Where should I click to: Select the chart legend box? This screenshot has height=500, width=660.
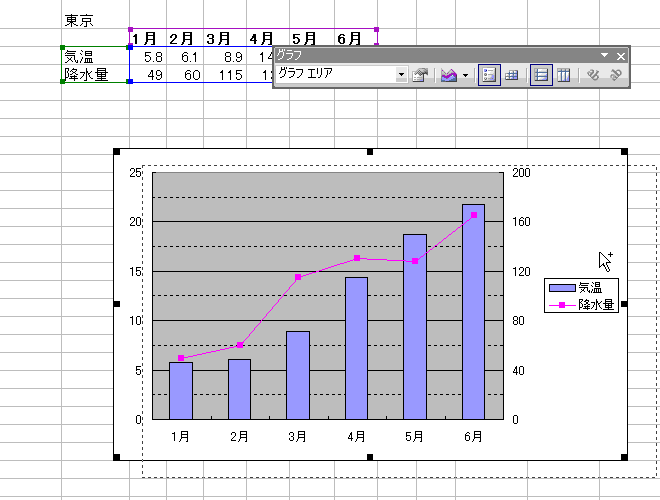click(581, 295)
